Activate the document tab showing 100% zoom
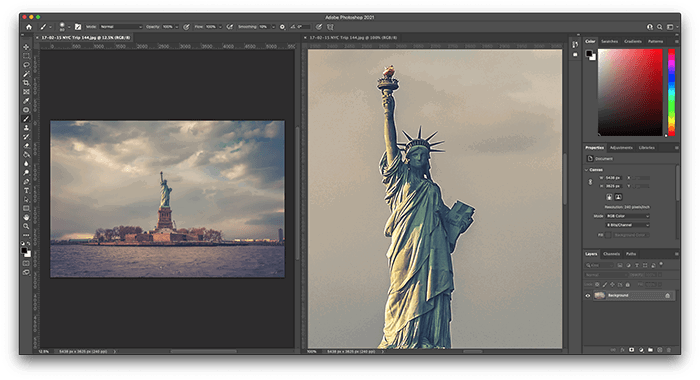Viewport: 700px width, 380px height. point(353,38)
